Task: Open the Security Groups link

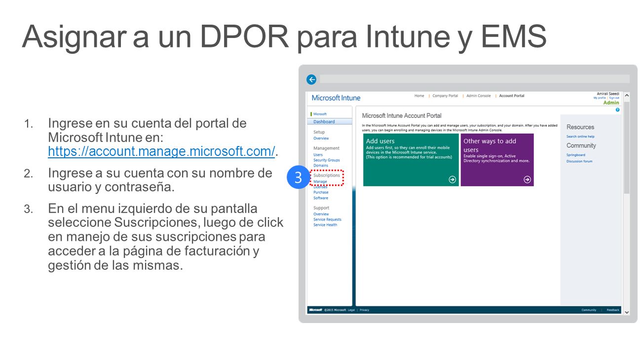Action: tap(326, 160)
